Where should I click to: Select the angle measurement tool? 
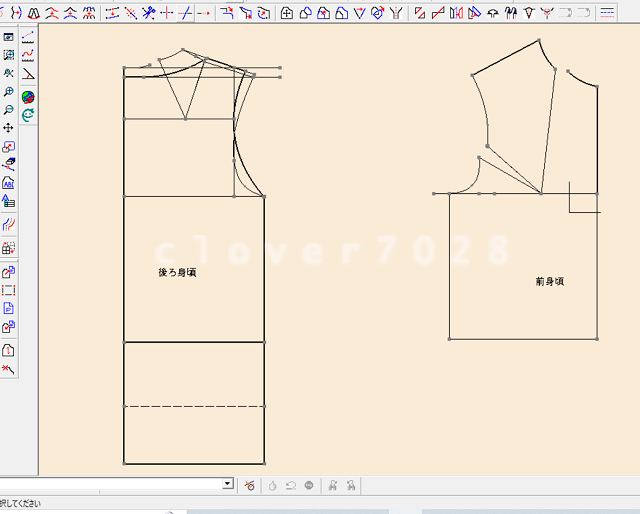click(x=28, y=74)
